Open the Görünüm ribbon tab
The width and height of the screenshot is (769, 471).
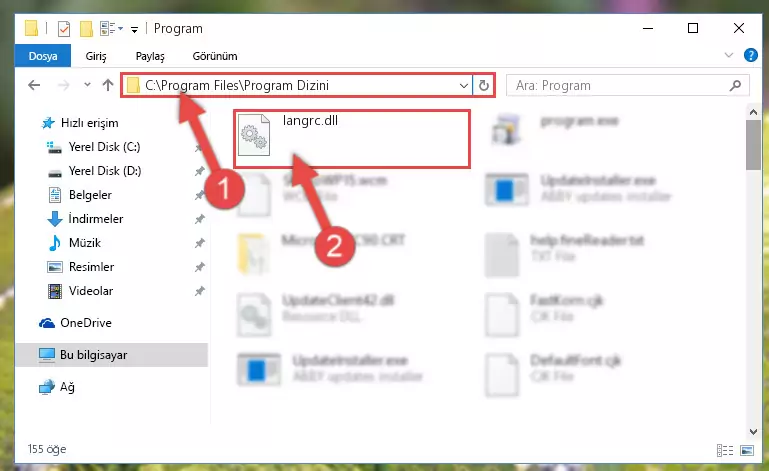pyautogui.click(x=215, y=56)
